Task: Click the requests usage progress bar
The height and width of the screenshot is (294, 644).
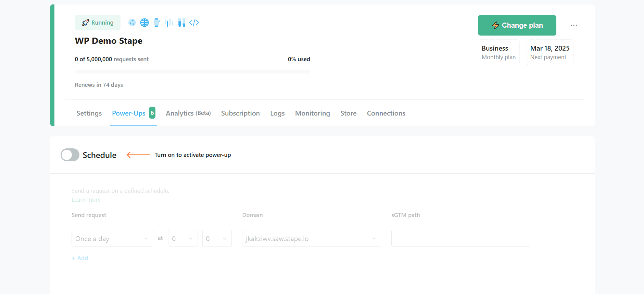Action: click(x=192, y=72)
